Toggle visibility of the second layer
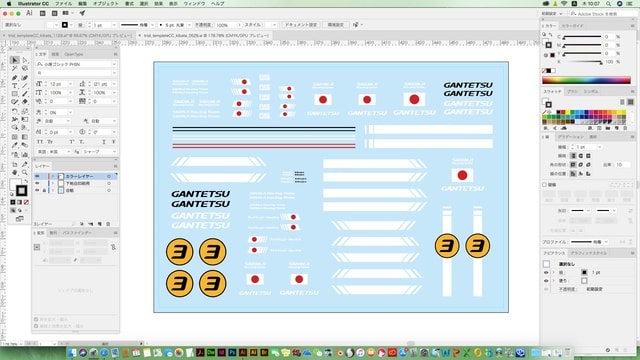This screenshot has width=640, height=360. tap(38, 183)
